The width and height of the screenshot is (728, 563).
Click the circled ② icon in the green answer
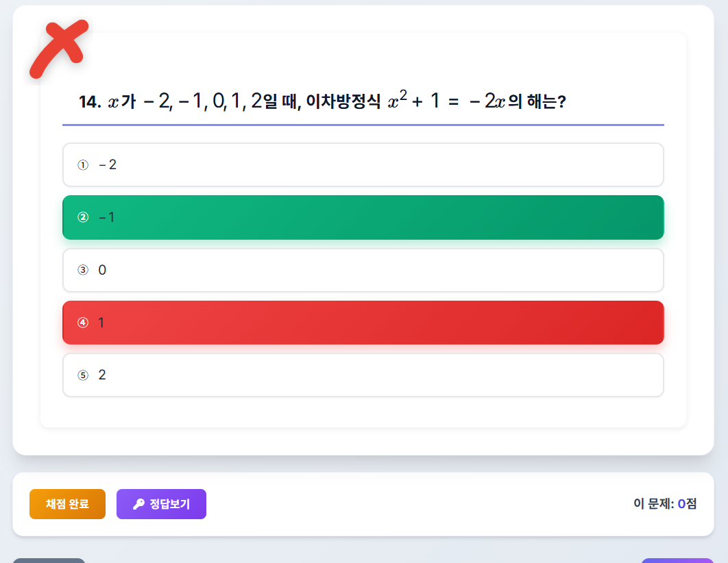[x=83, y=217]
